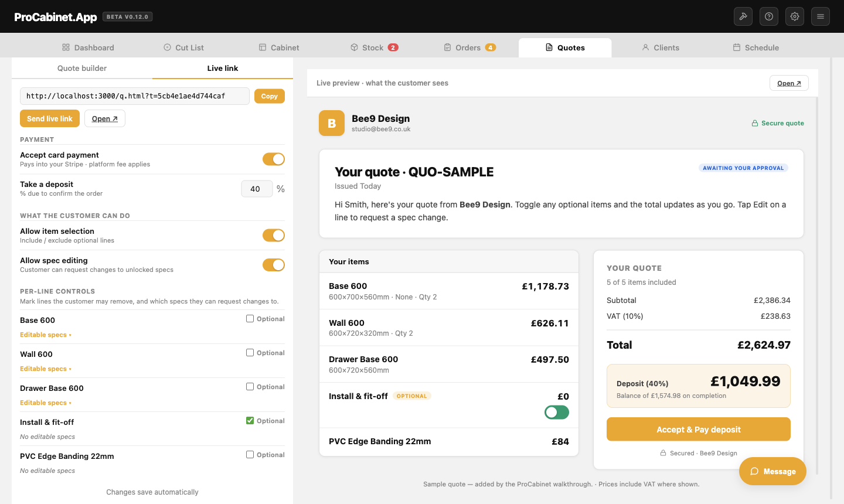Click the VAT (10%) line
The height and width of the screenshot is (504, 844).
[x=699, y=316]
